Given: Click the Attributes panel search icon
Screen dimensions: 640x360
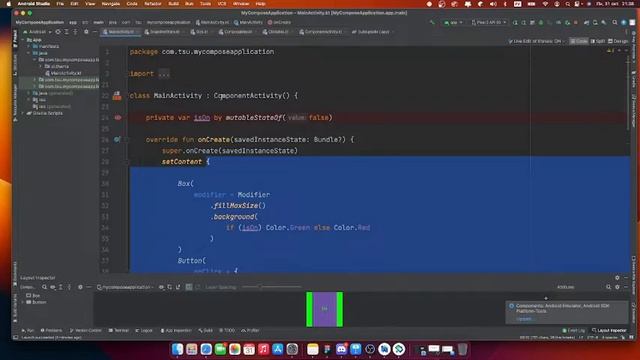Looking at the screenshot, I should point(608,287).
